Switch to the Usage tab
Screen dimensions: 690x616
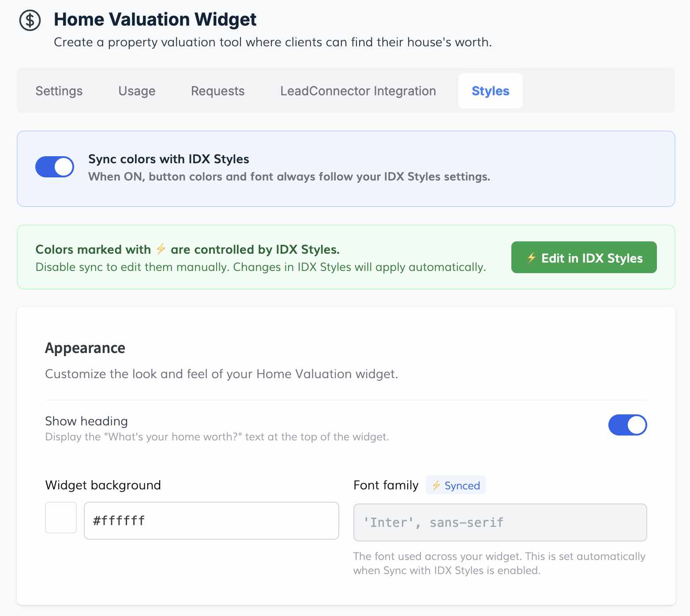tap(137, 91)
